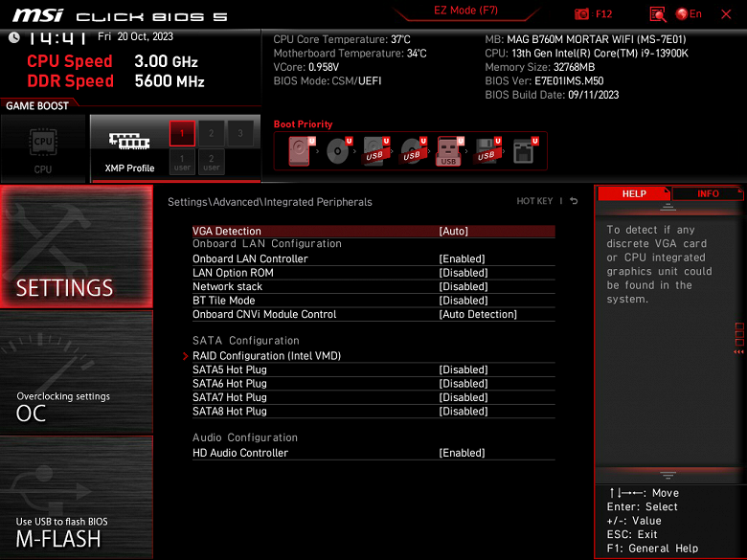Click the Boot Priority heading
The width and height of the screenshot is (747, 560).
pyautogui.click(x=303, y=124)
